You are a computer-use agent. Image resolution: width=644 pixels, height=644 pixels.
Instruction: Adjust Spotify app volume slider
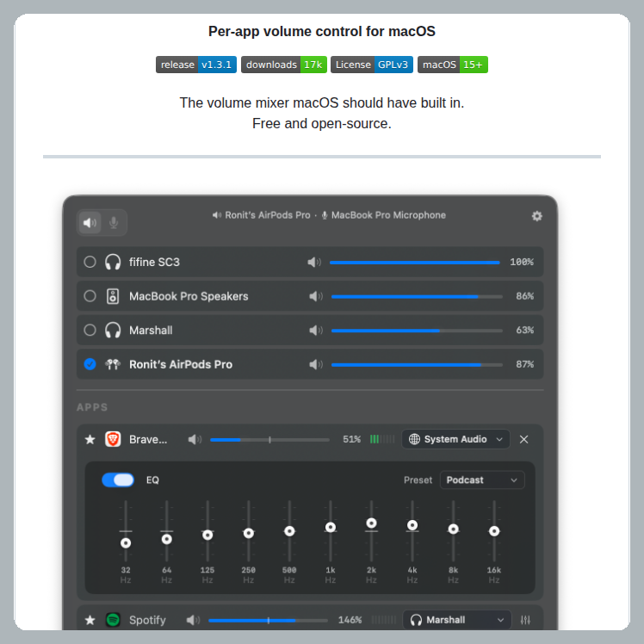point(269,620)
